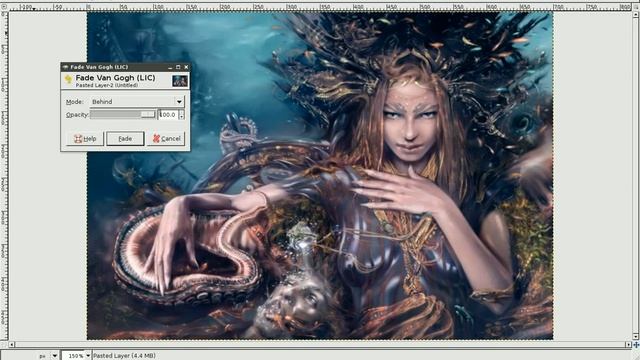
Task: Open the px unit dropdown in status bar
Action: pos(55,356)
